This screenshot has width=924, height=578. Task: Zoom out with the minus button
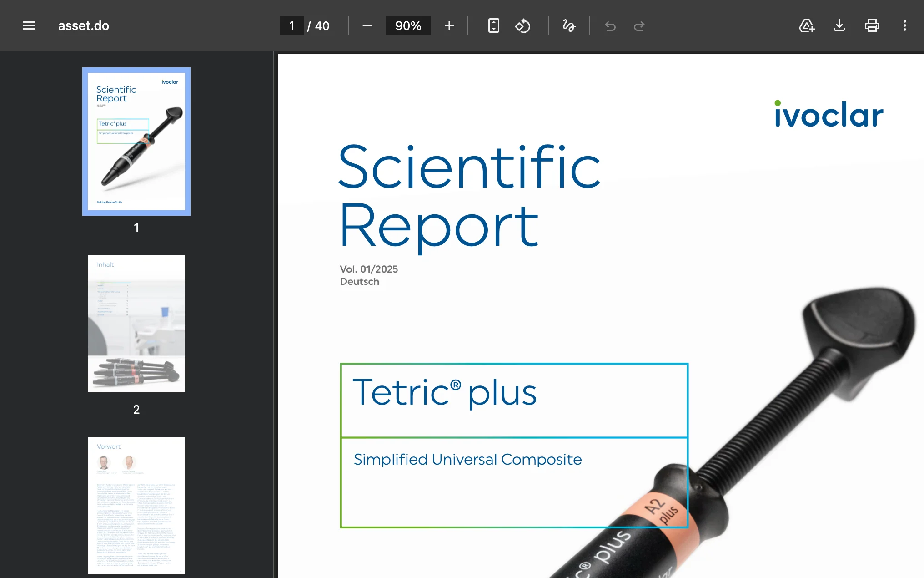pyautogui.click(x=367, y=25)
